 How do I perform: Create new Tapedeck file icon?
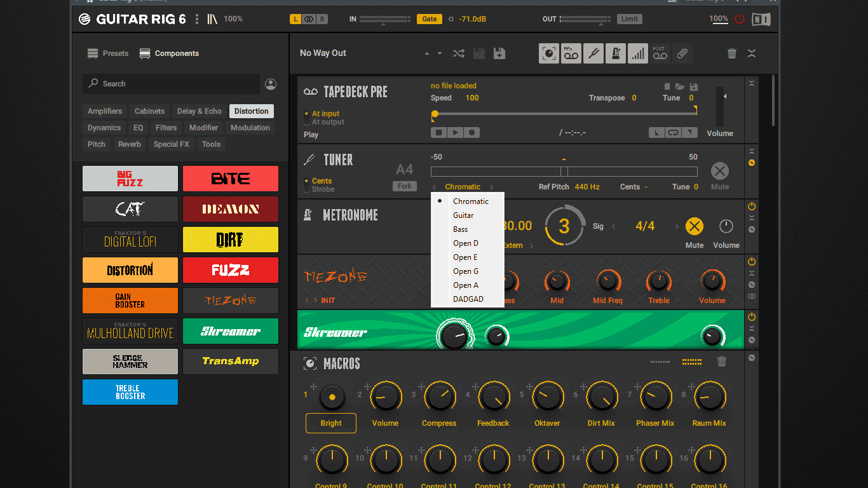pyautogui.click(x=667, y=86)
